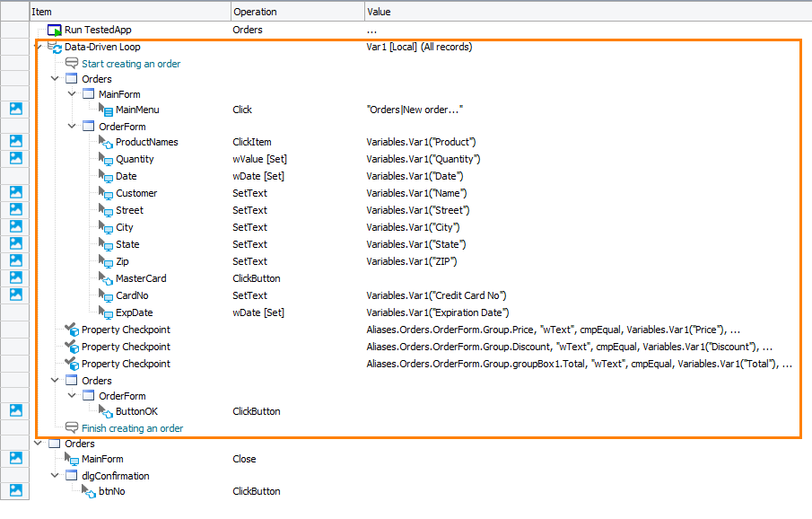The width and height of the screenshot is (812, 519).
Task: Click the btnNo button icon
Action: (x=89, y=491)
